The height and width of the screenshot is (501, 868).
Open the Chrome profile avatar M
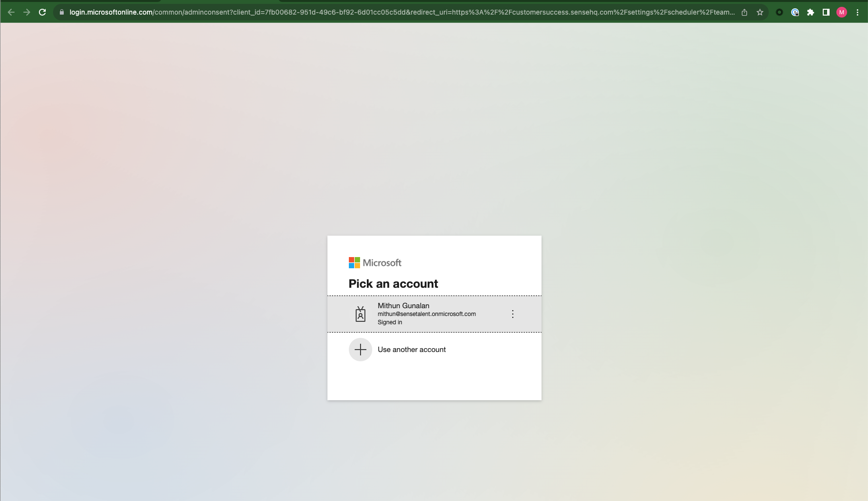[x=842, y=12]
